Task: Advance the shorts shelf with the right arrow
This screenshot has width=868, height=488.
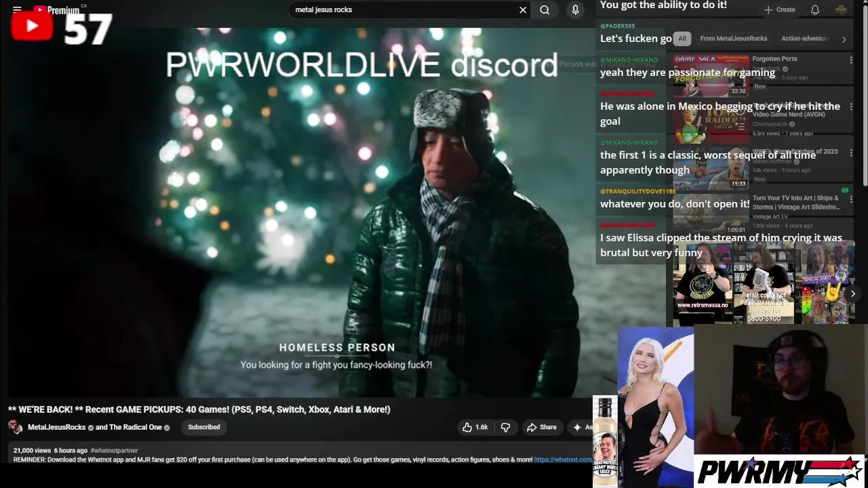Action: (852, 293)
